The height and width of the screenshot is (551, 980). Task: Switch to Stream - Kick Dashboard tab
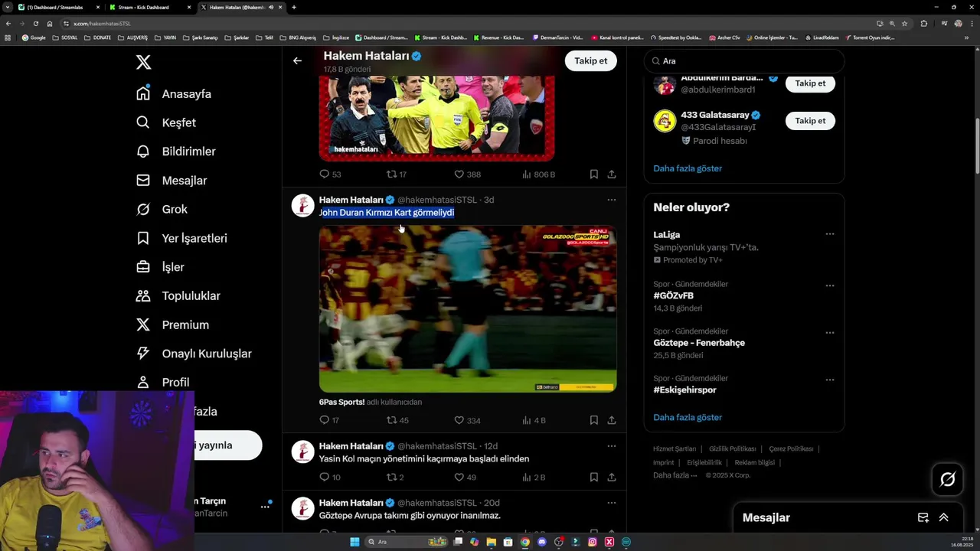[150, 7]
